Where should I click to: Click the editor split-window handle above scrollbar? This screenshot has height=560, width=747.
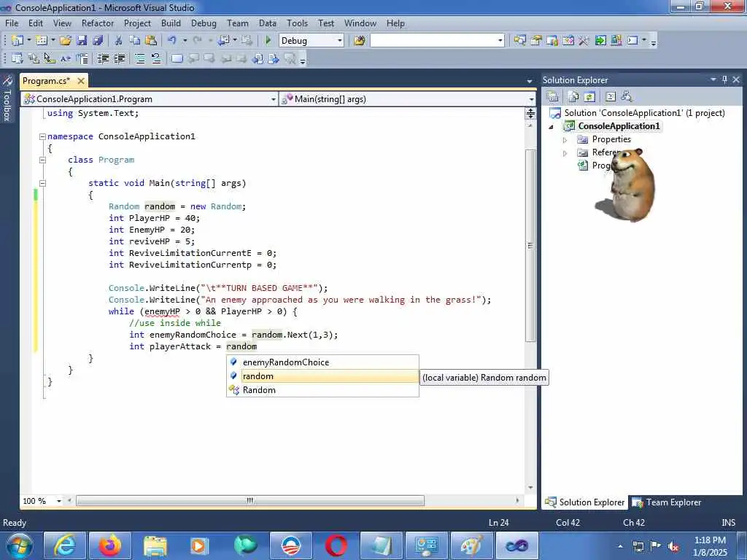(x=530, y=113)
